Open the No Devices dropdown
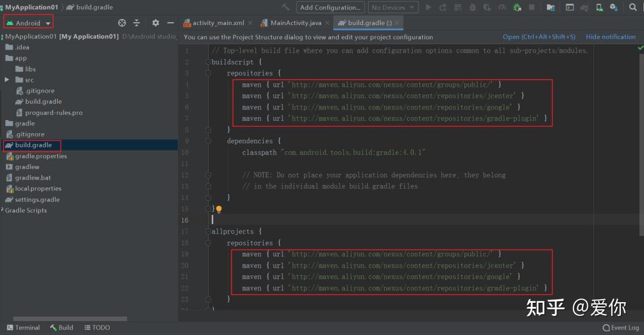Viewport: 644px width, 335px height. pos(393,7)
